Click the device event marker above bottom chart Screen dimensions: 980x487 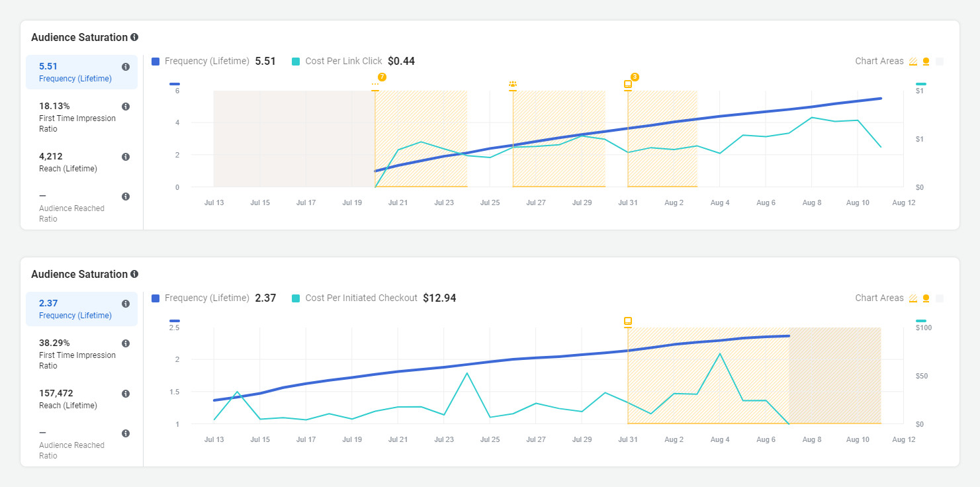click(x=628, y=322)
